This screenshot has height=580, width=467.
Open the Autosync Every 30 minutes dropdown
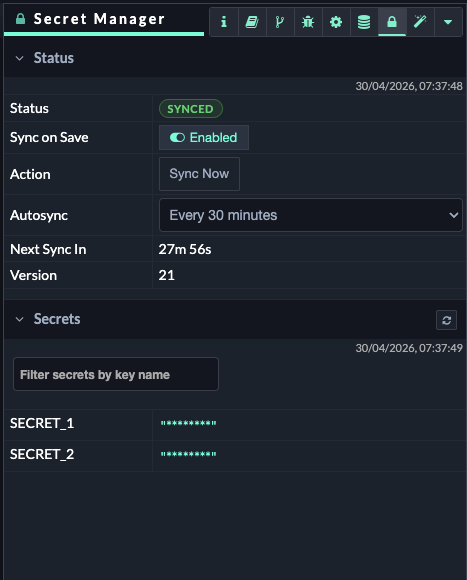click(311, 215)
